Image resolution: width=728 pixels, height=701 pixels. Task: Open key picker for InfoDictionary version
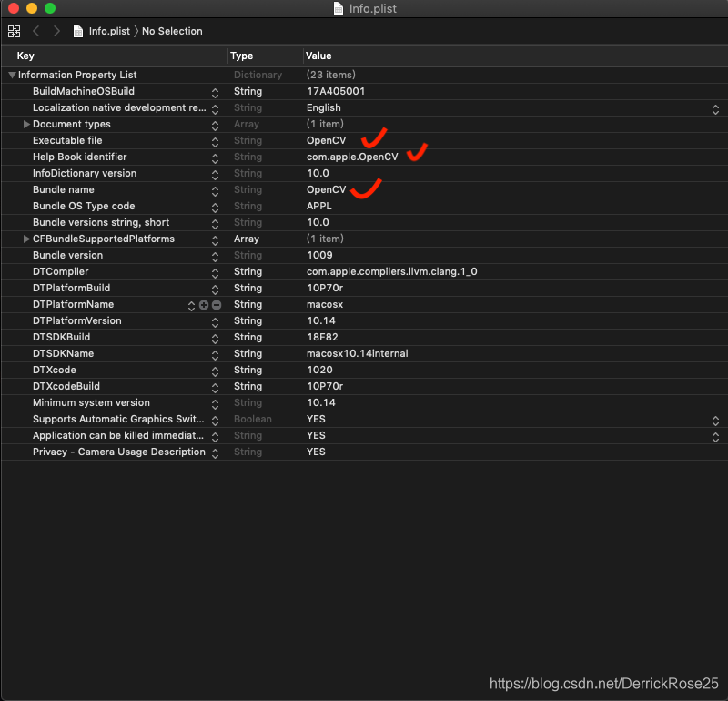[215, 175]
